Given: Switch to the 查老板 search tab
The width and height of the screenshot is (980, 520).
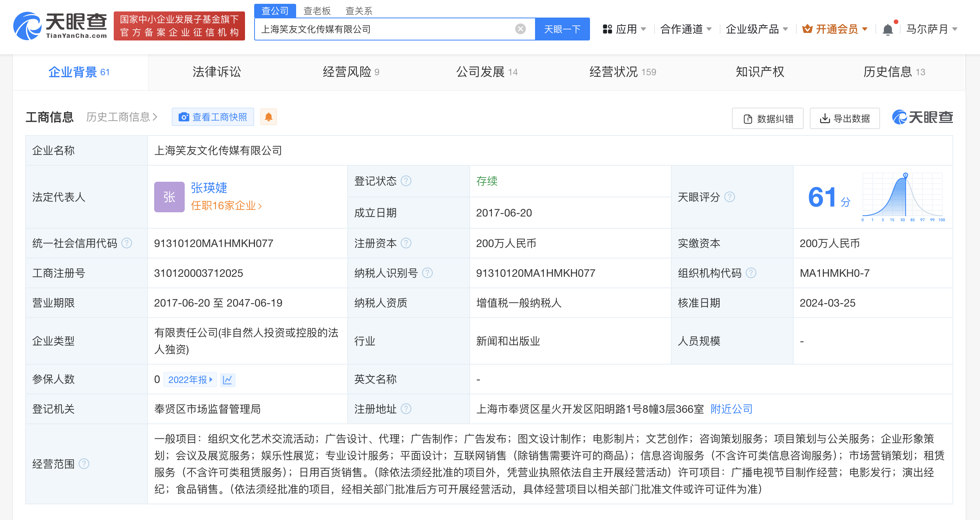Looking at the screenshot, I should [x=317, y=11].
